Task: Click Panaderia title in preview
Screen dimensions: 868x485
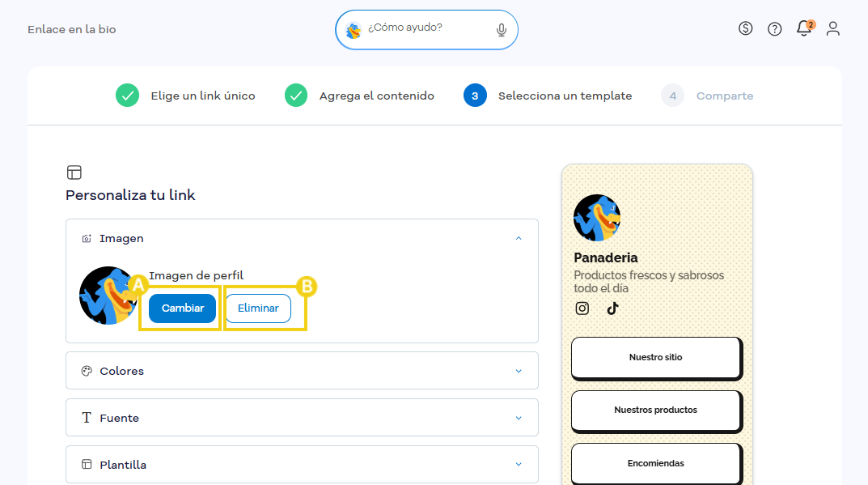Action: pos(606,257)
